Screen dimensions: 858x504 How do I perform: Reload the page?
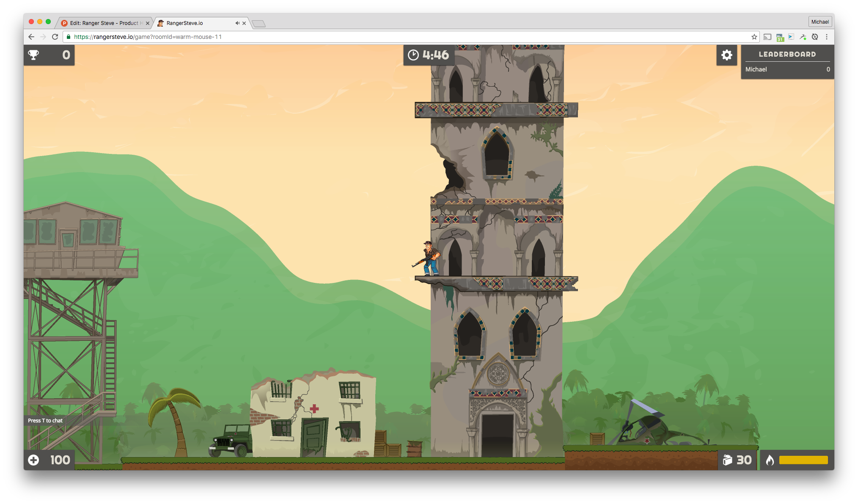55,37
